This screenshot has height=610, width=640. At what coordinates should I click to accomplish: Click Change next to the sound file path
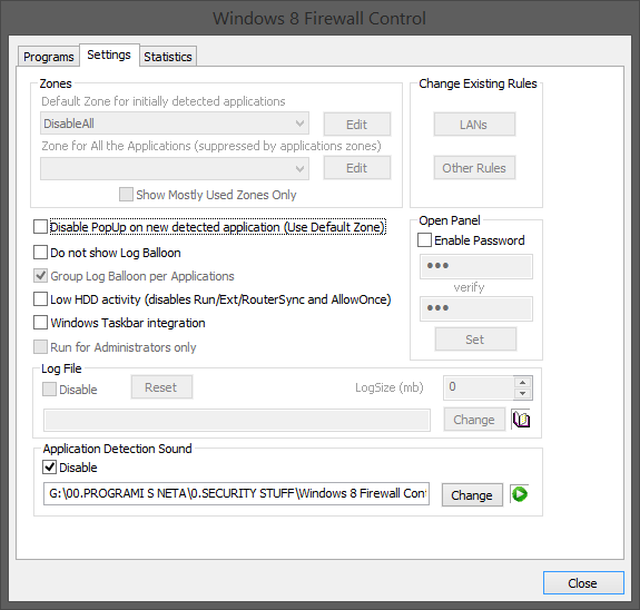[471, 495]
